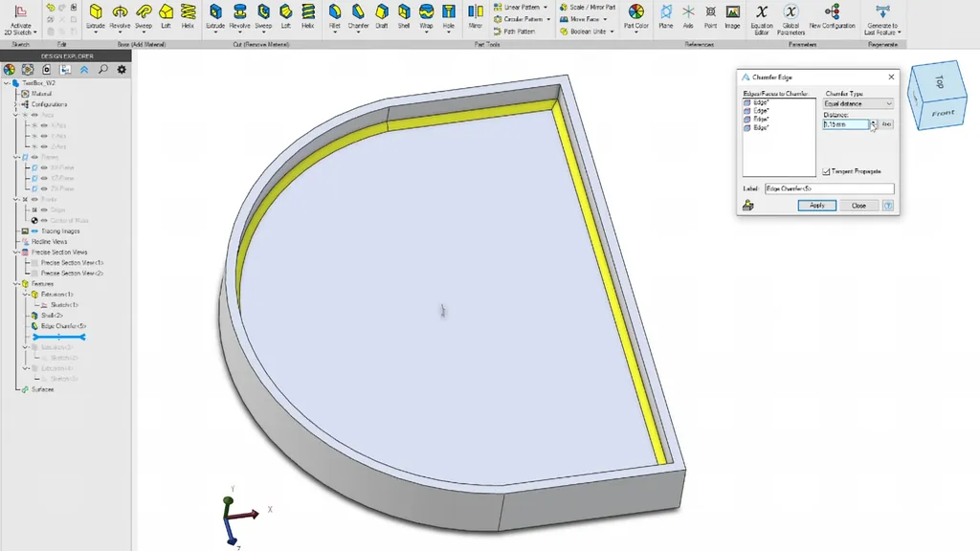The height and width of the screenshot is (551, 980).
Task: Select Cut Extrude tool
Action: 215,17
